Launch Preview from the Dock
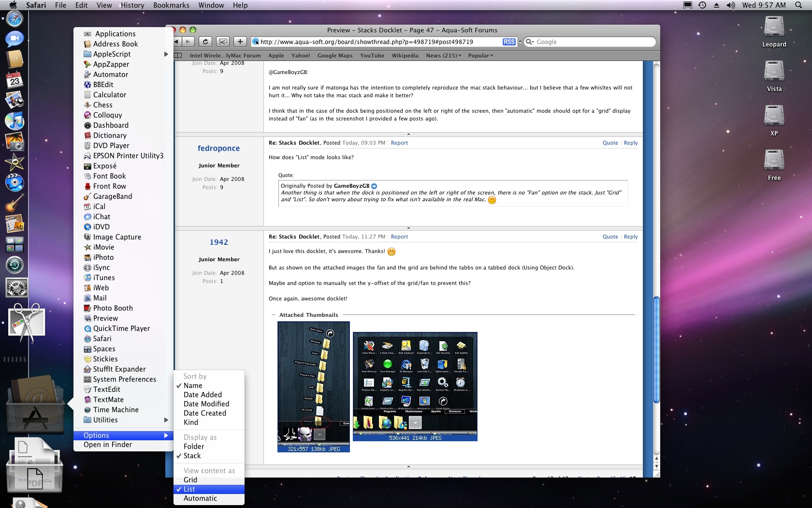 click(x=14, y=100)
